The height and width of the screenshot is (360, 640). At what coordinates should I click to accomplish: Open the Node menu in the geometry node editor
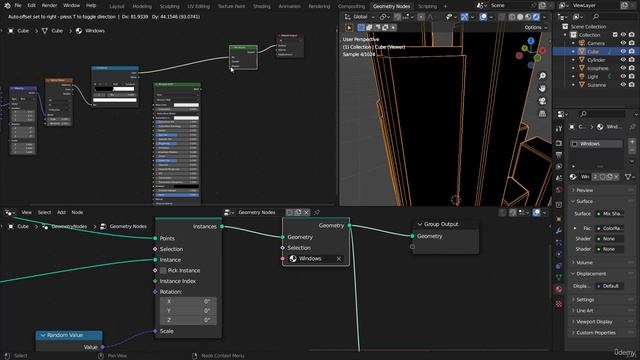coord(77,212)
